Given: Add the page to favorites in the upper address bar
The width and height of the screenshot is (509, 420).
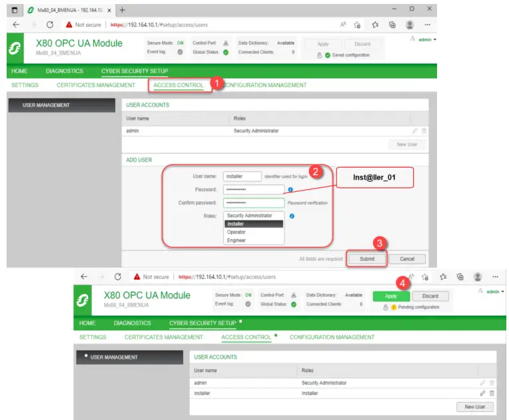Looking at the screenshot, I should 357,25.
